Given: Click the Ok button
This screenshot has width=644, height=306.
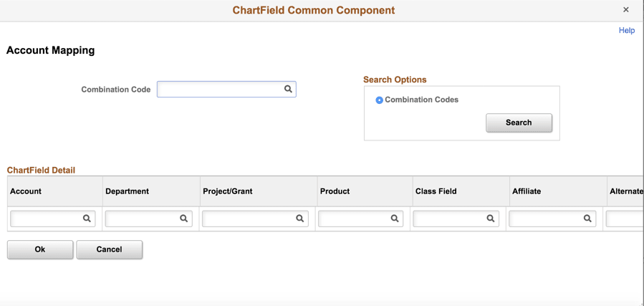Looking at the screenshot, I should [40, 249].
